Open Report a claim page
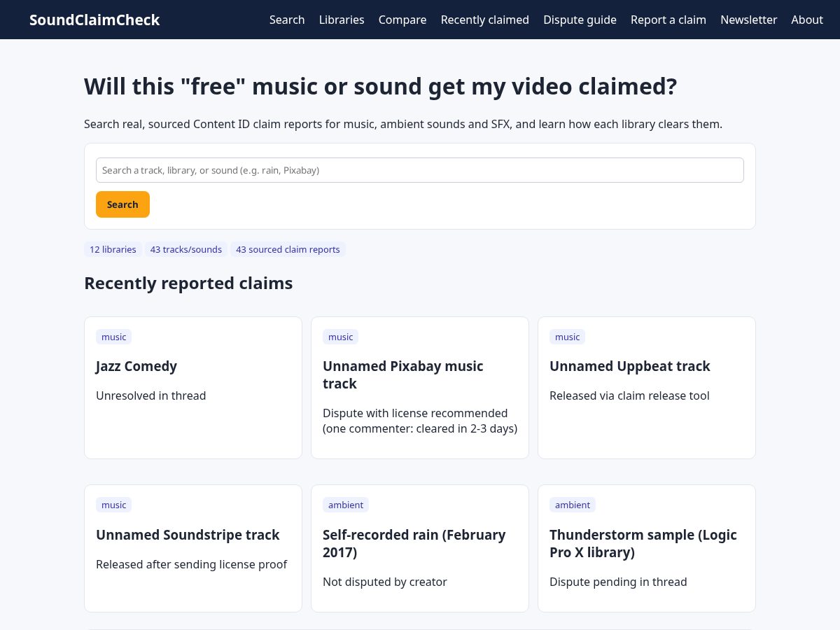840x630 pixels. click(668, 20)
